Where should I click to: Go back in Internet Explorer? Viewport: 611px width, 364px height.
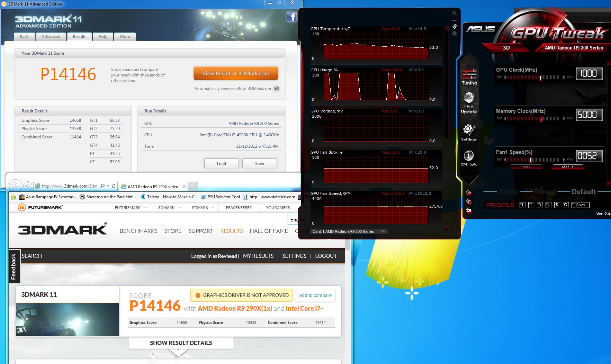pyautogui.click(x=16, y=186)
